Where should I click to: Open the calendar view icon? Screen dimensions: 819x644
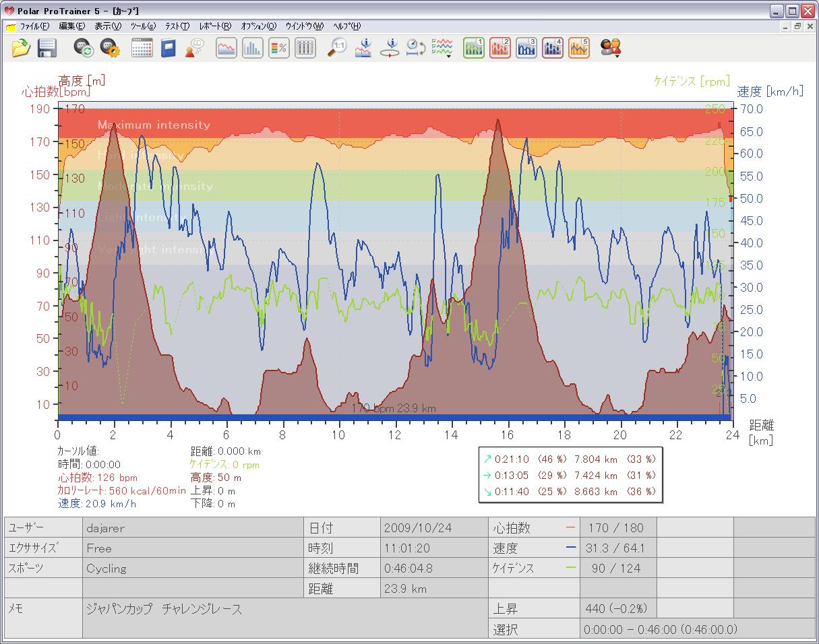142,48
